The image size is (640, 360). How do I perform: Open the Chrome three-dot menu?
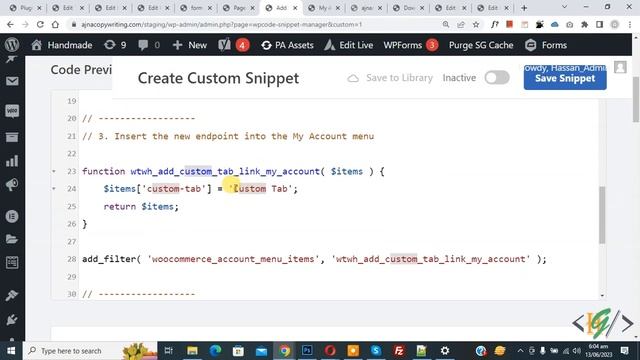[x=630, y=24]
